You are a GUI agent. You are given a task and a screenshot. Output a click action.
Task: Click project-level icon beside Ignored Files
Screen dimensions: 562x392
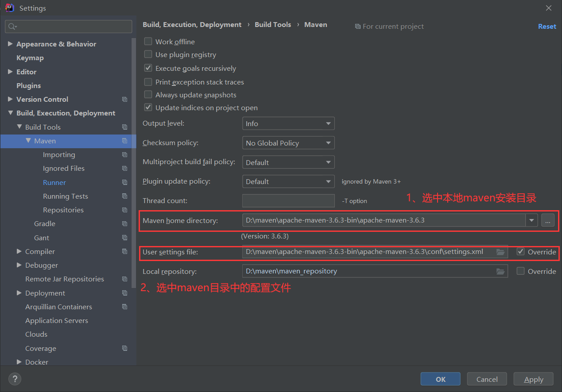pyautogui.click(x=124, y=169)
